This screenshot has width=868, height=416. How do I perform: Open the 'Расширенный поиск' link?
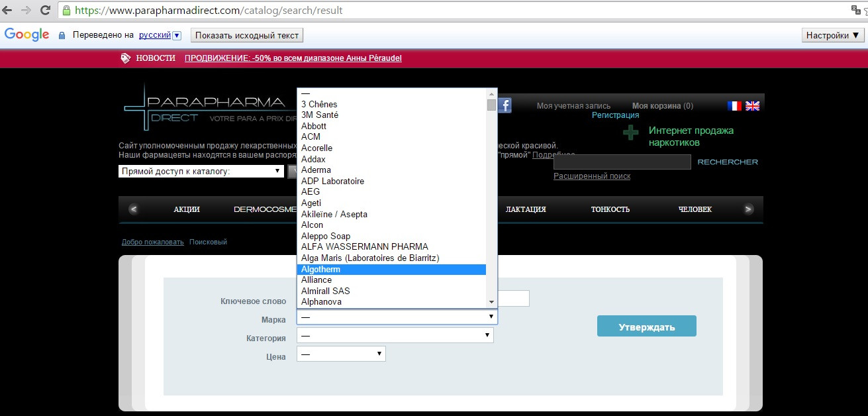(592, 176)
